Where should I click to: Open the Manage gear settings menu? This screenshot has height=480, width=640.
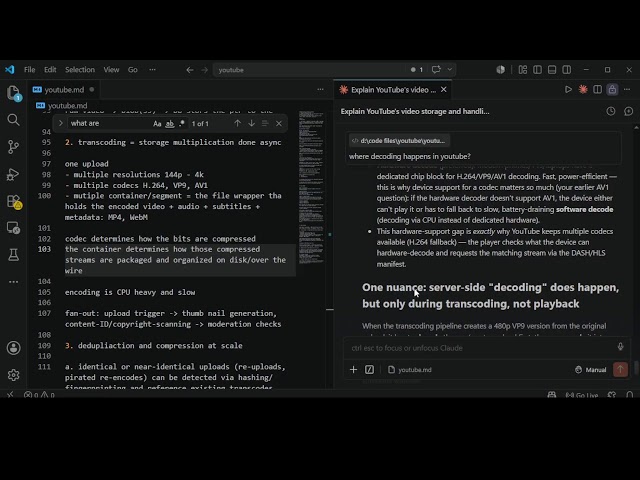click(13, 375)
